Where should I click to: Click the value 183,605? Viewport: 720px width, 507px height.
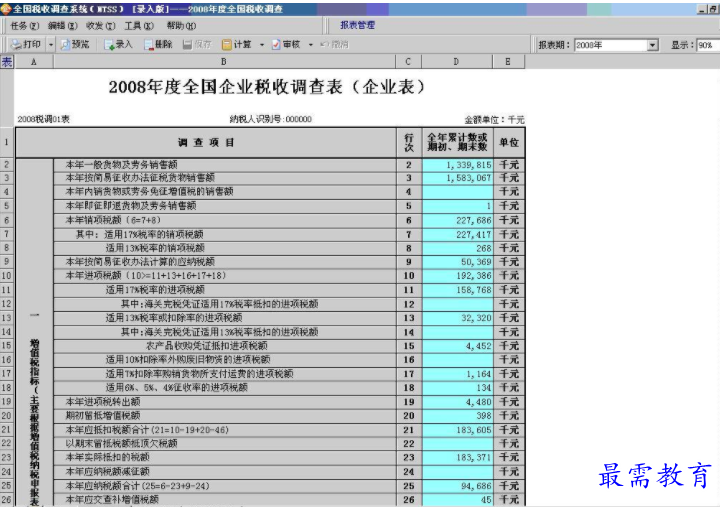point(474,430)
